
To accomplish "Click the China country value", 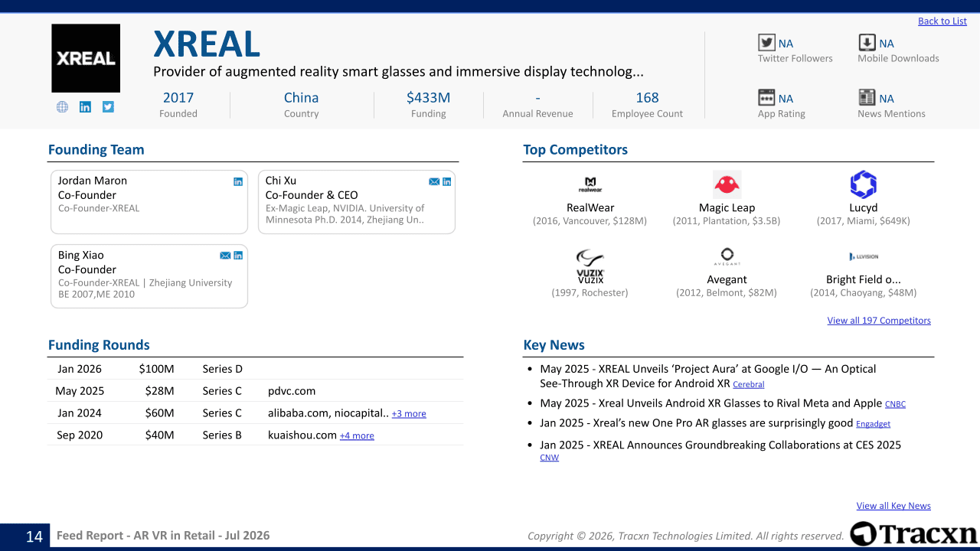I will pos(301,97).
